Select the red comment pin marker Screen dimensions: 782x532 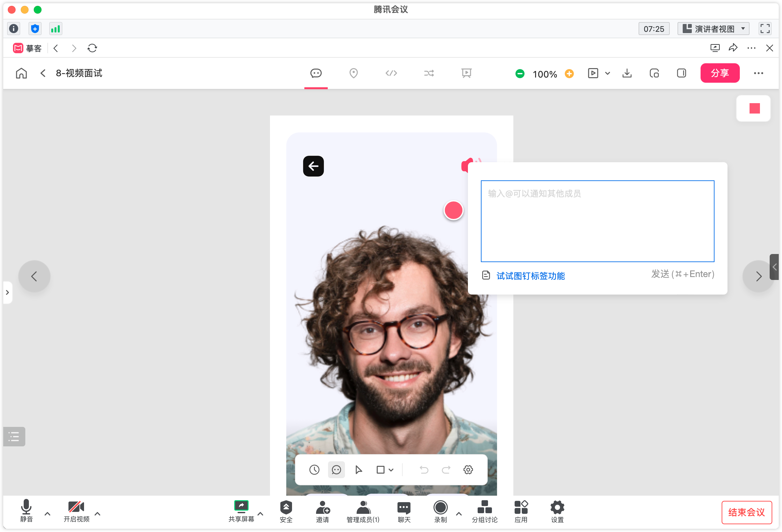tap(453, 210)
